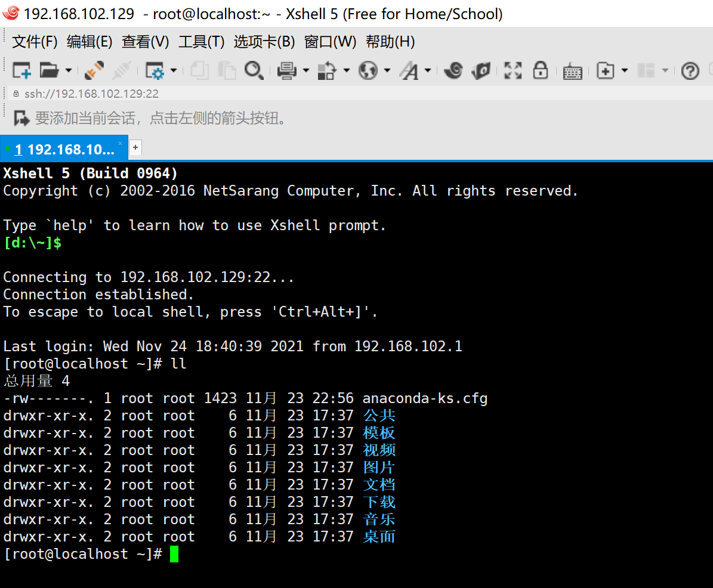Open the 编辑(E) menu

click(89, 42)
